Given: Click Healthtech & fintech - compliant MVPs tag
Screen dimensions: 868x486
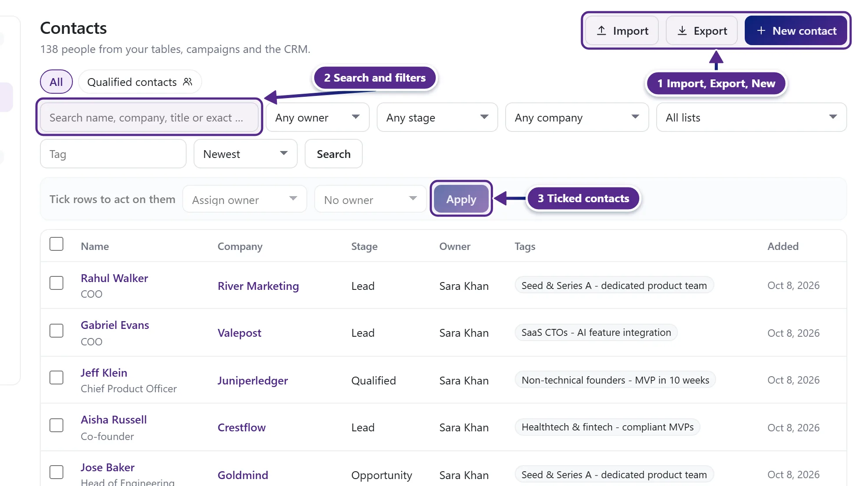Looking at the screenshot, I should point(607,427).
